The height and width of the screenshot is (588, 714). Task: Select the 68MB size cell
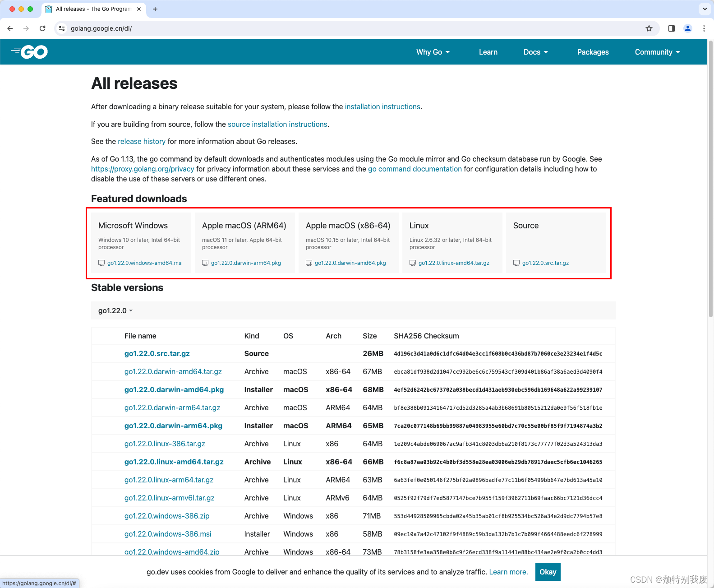click(373, 389)
